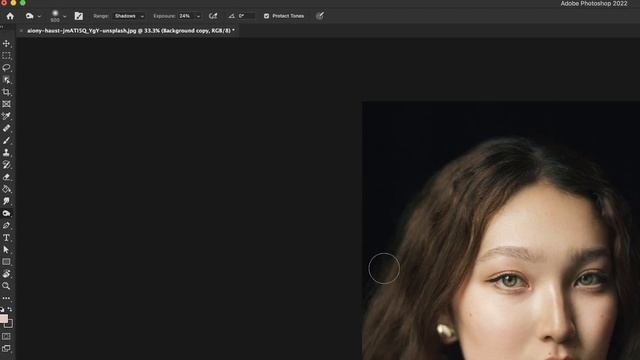
Task: Reset default foreground and background colors
Action: 2,309
